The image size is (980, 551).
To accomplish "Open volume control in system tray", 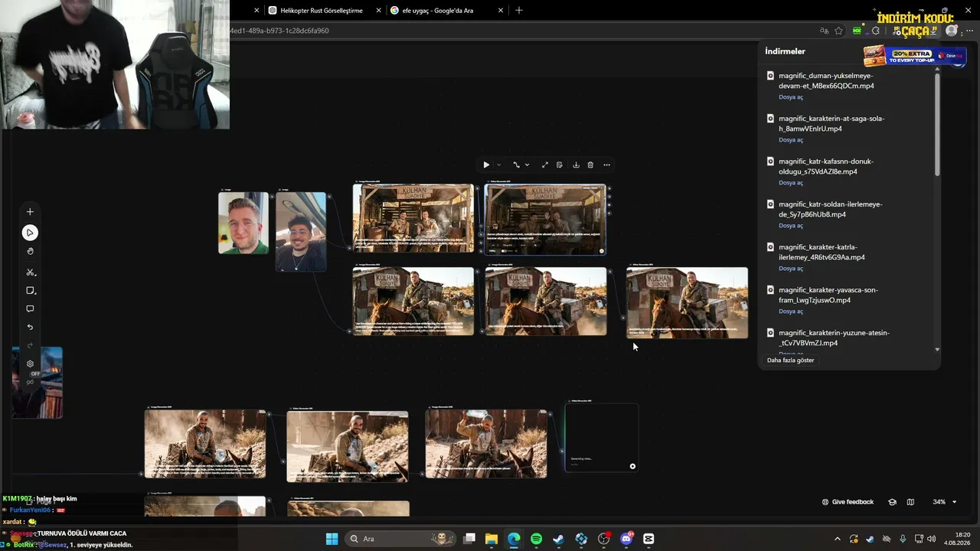I will tap(931, 539).
